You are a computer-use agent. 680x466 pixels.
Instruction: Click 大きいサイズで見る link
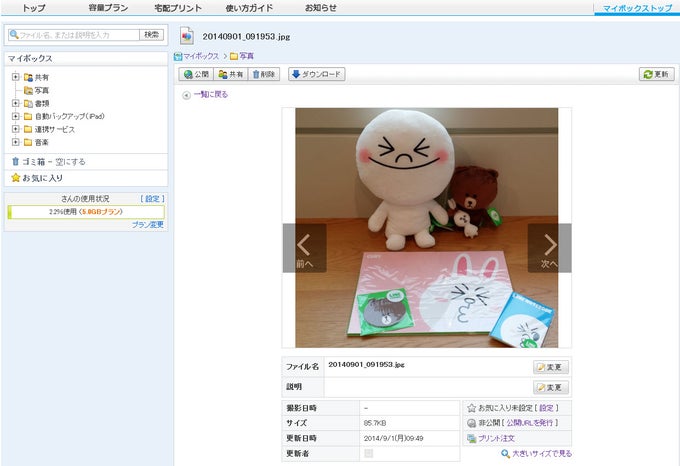542,453
